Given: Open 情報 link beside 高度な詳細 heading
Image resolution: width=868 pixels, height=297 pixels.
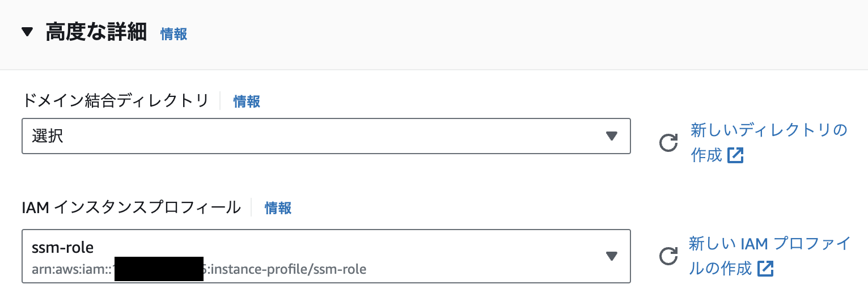Looking at the screenshot, I should tap(173, 34).
